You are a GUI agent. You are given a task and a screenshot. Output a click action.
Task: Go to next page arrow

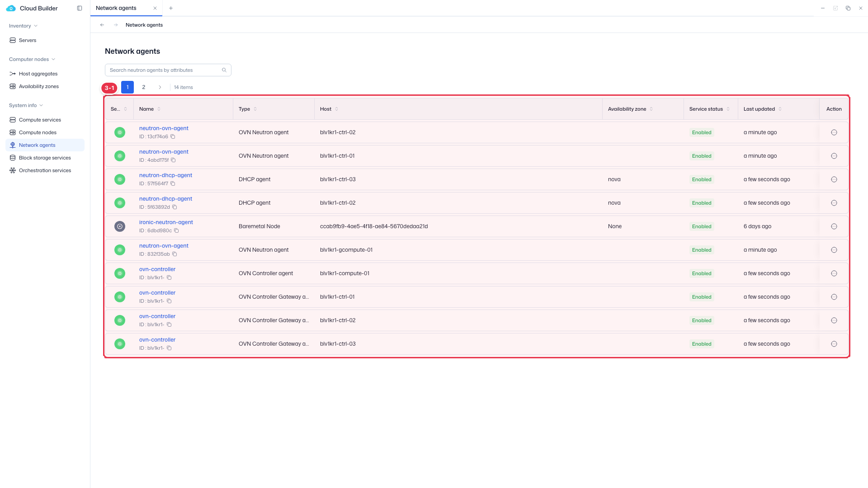pos(160,87)
